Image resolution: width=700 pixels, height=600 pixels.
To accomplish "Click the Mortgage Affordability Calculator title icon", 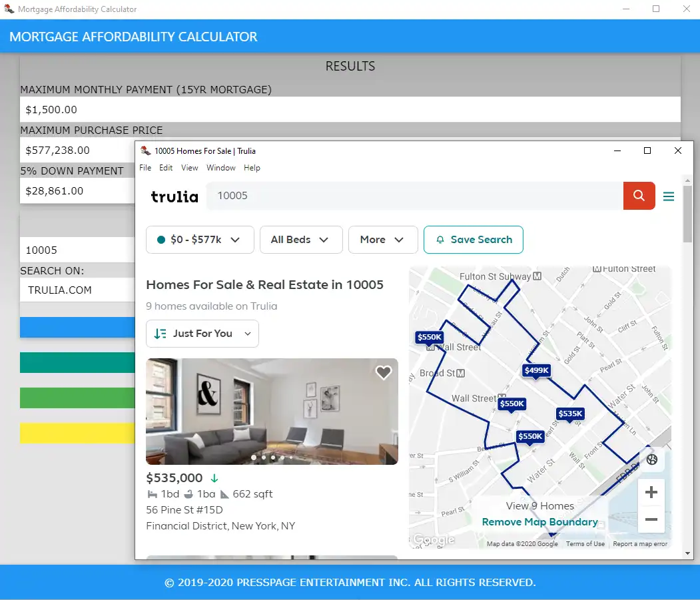I will point(9,9).
